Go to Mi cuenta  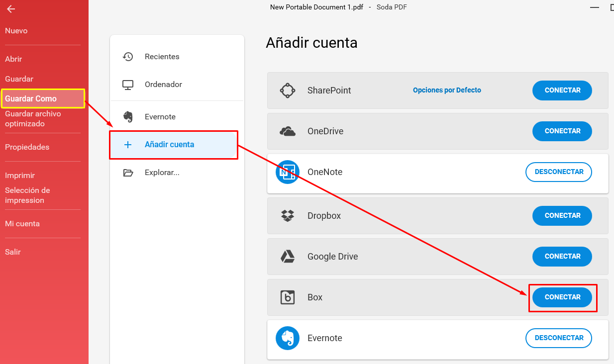22,224
